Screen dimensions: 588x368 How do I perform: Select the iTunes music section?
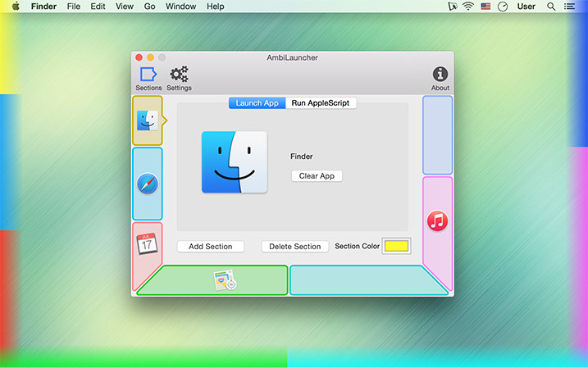(x=438, y=220)
